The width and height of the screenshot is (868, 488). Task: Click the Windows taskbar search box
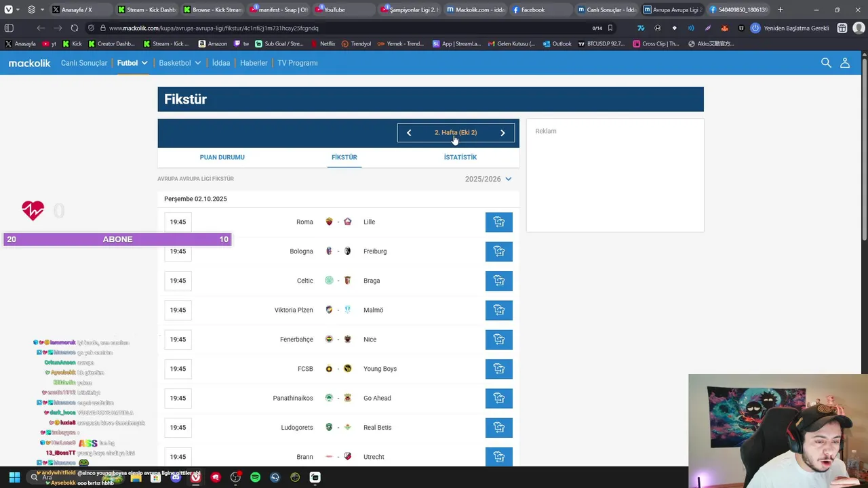(x=75, y=477)
